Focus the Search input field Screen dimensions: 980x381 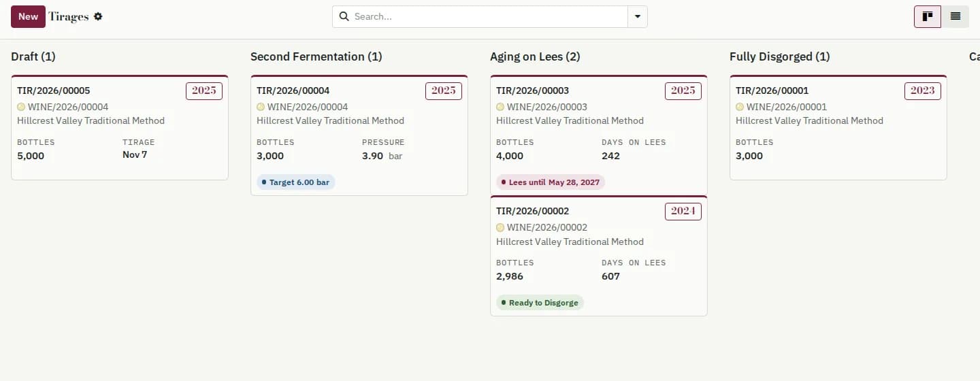[x=489, y=16]
